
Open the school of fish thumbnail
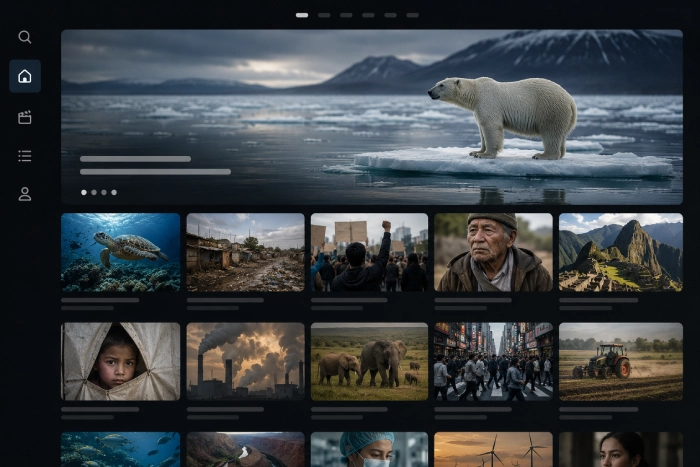coord(121,449)
